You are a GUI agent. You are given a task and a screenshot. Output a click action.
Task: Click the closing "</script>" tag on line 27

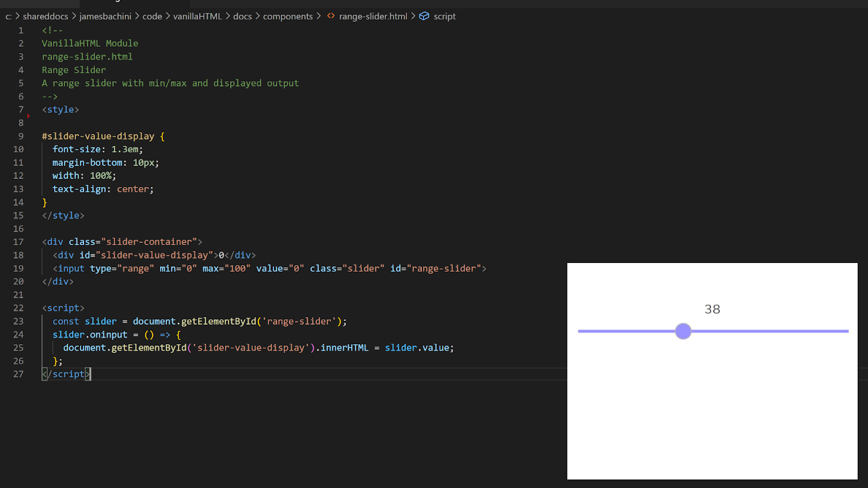click(x=66, y=374)
